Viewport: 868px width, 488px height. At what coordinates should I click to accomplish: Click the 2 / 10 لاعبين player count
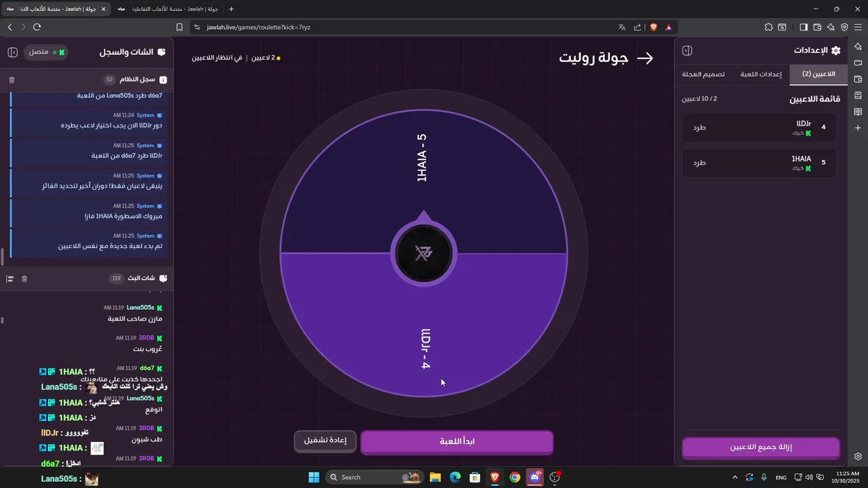click(x=699, y=99)
